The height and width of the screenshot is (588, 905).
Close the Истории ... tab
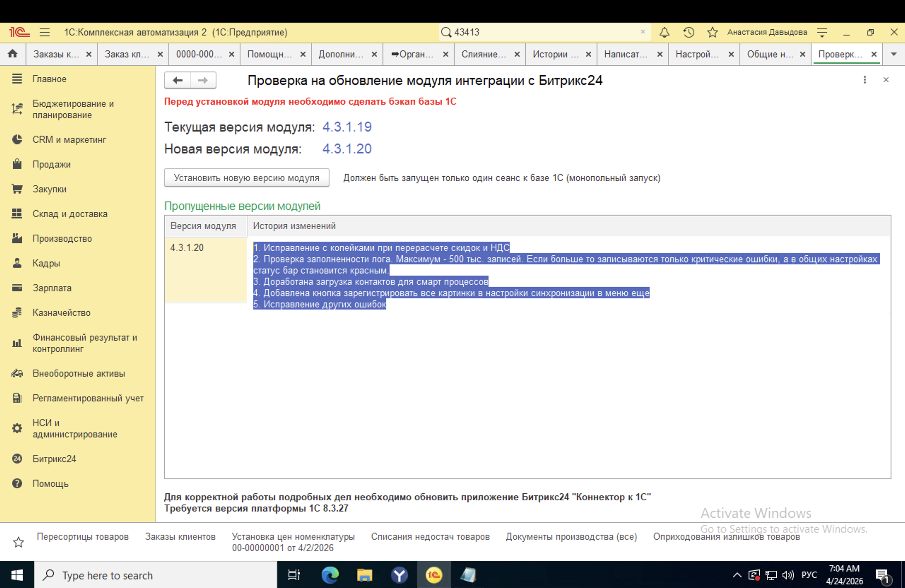point(588,54)
